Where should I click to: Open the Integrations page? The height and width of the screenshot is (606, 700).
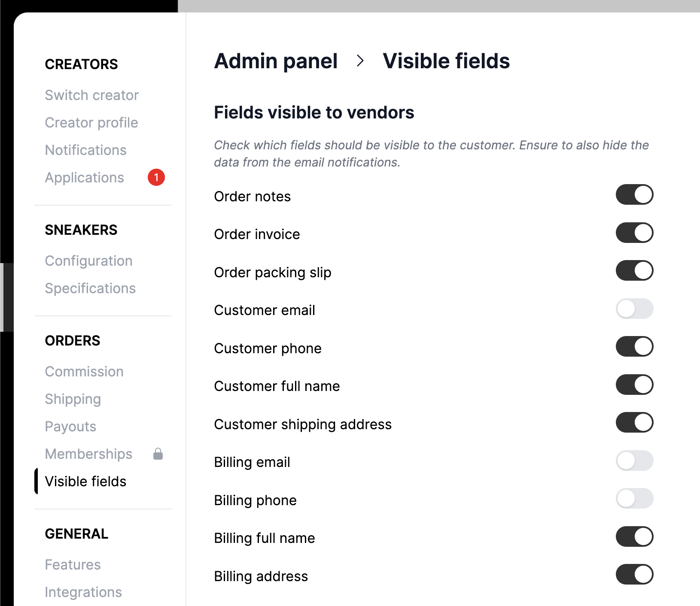click(83, 592)
